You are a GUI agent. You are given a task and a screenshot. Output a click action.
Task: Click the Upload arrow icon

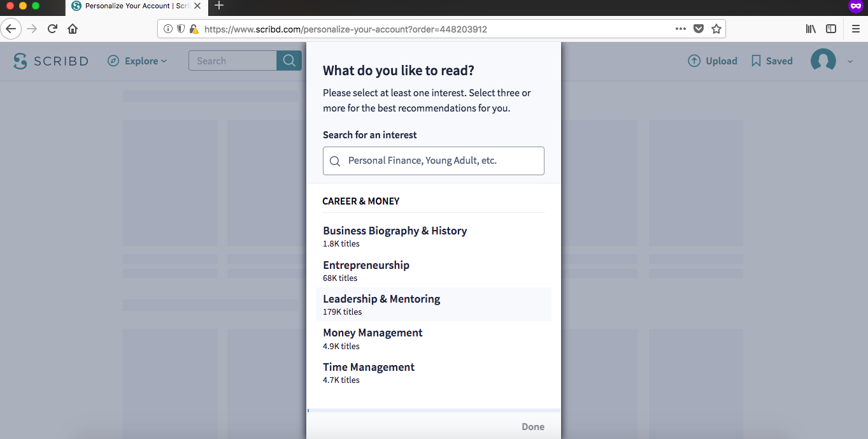point(694,61)
